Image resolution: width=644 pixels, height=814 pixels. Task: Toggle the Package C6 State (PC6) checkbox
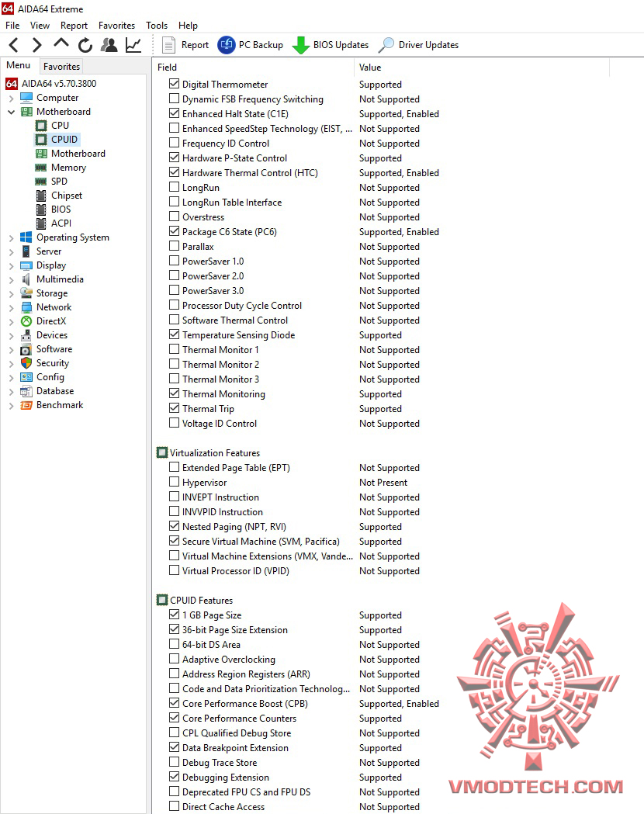point(175,231)
